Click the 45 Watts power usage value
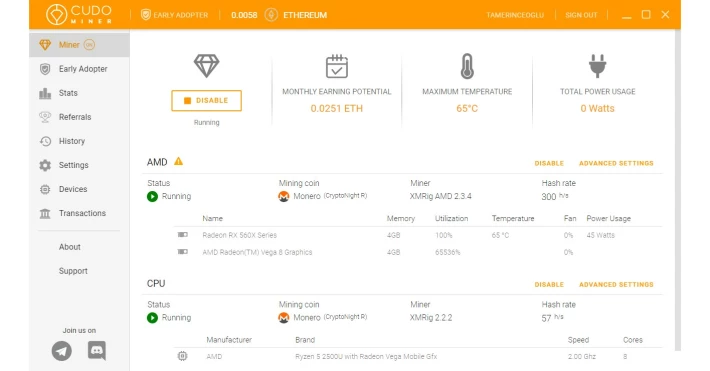 (600, 235)
